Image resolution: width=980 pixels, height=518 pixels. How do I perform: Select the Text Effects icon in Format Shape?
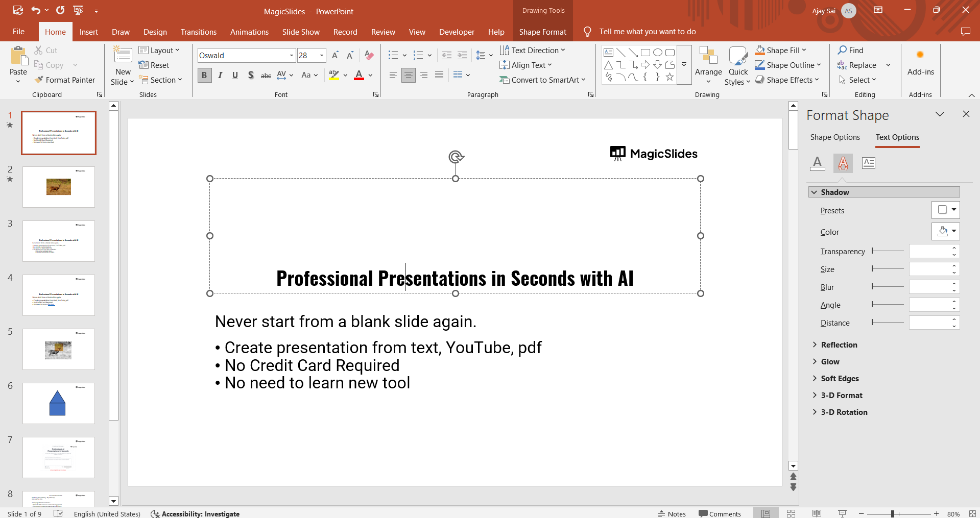click(x=843, y=163)
